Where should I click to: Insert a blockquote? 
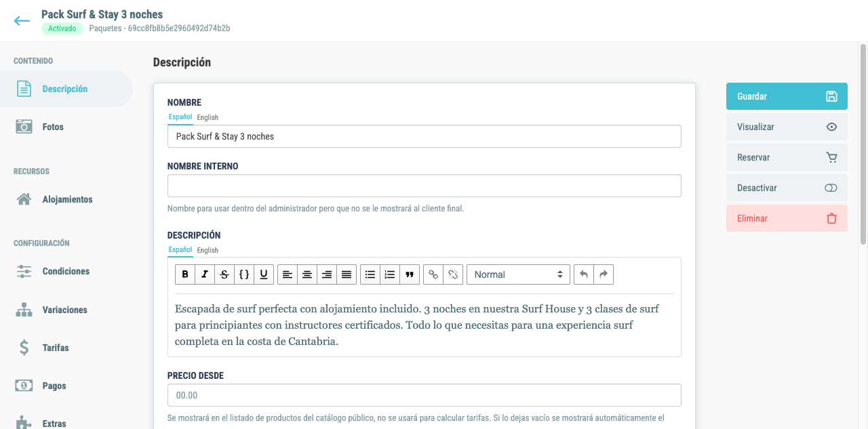pyautogui.click(x=410, y=274)
